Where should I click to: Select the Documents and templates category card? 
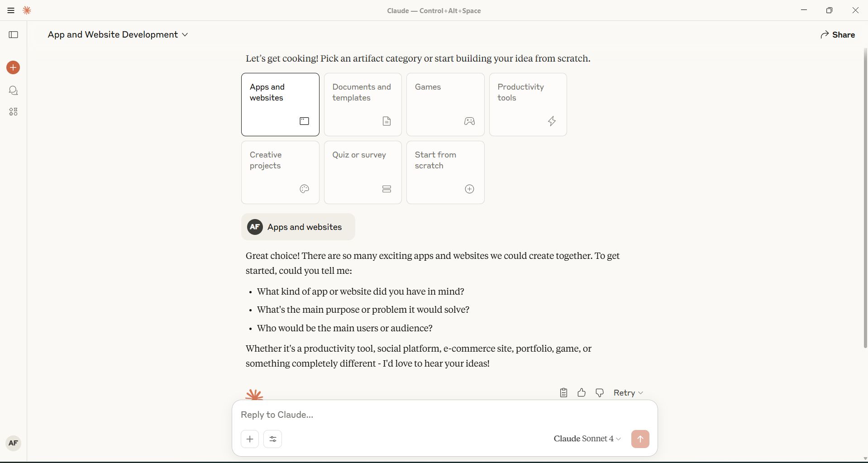coord(362,105)
